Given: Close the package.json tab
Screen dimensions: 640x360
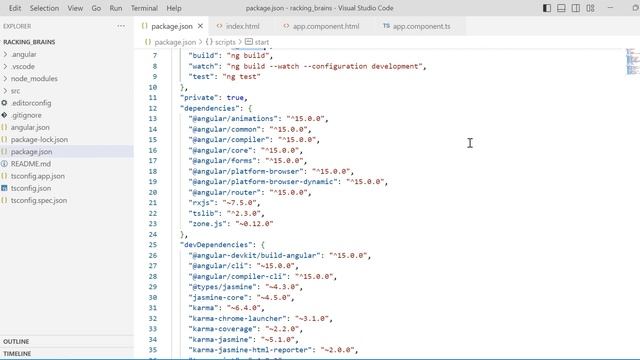Looking at the screenshot, I should tap(200, 26).
